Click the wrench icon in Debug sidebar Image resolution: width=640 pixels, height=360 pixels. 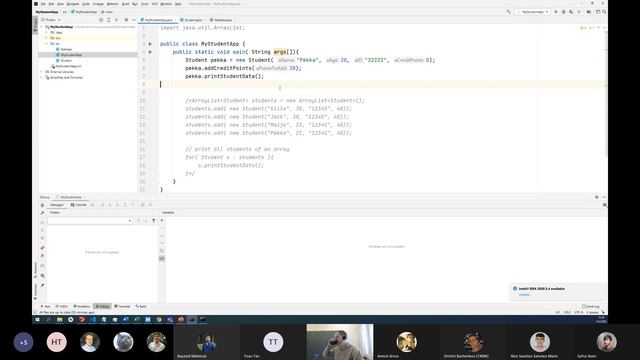(42, 213)
